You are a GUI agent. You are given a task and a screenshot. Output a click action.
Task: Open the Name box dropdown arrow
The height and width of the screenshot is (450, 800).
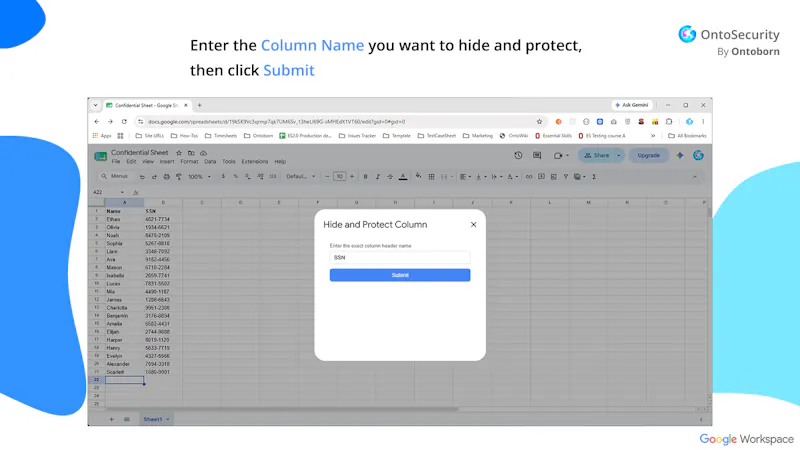tap(122, 192)
